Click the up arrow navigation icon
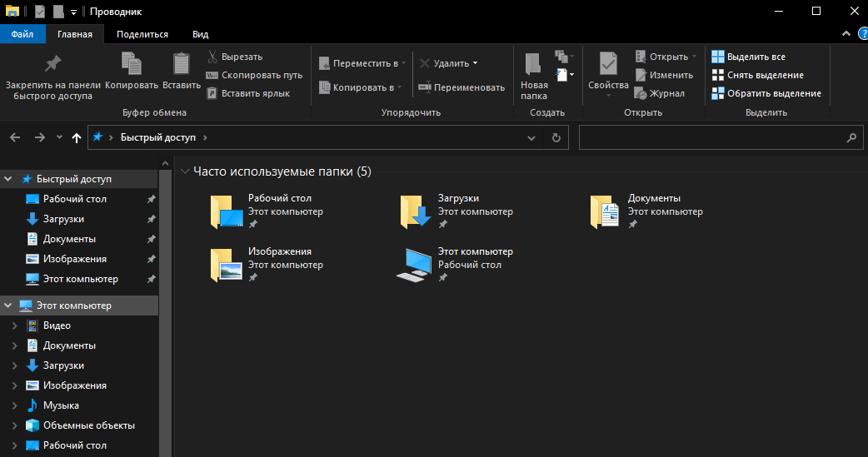Image resolution: width=868 pixels, height=457 pixels. tap(77, 137)
